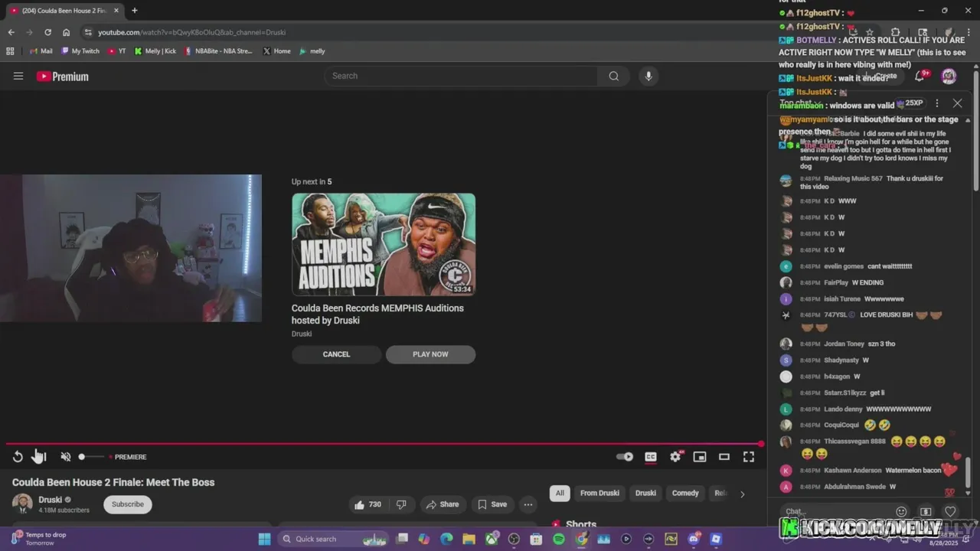Toggle the autoplay switch

pos(625,457)
